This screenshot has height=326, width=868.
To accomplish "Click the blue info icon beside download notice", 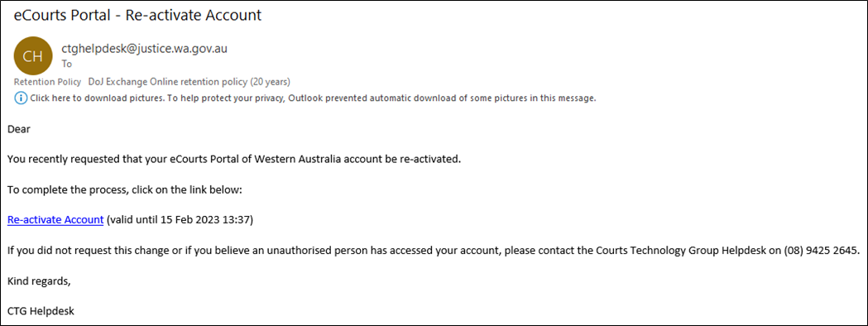I will click(21, 98).
